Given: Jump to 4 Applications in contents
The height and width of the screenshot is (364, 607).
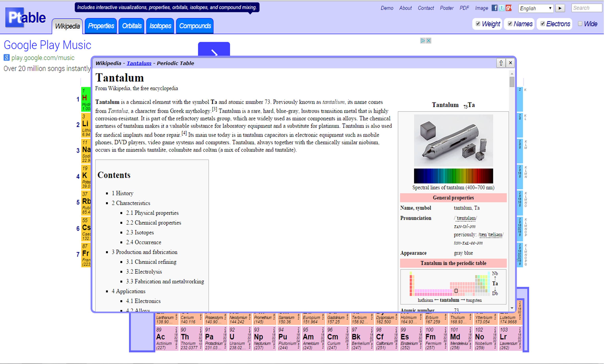Looking at the screenshot, I should tap(128, 291).
